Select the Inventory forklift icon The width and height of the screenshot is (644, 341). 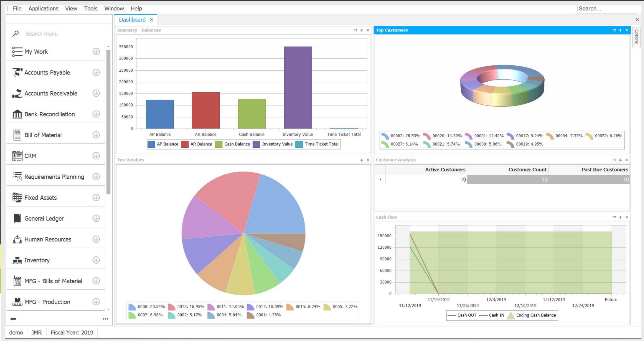(x=17, y=260)
